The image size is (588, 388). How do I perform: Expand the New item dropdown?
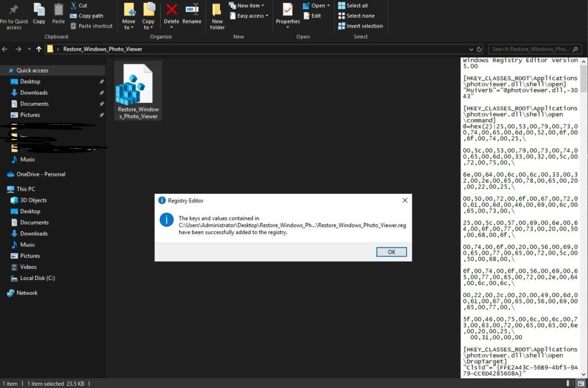coord(248,5)
